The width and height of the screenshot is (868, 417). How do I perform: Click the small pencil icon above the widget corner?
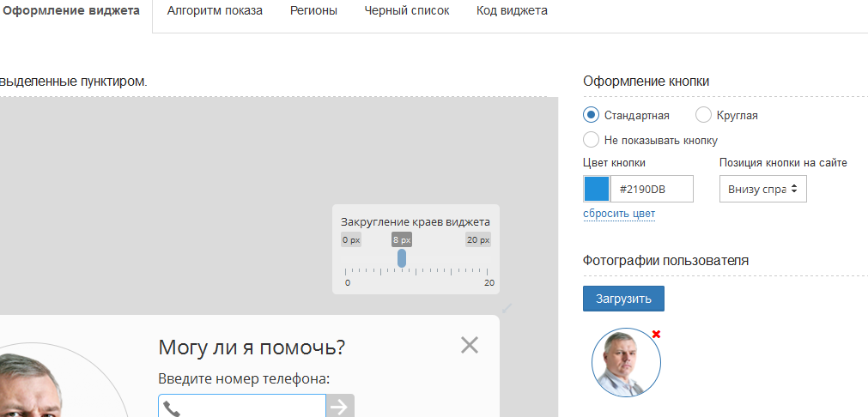[x=507, y=308]
